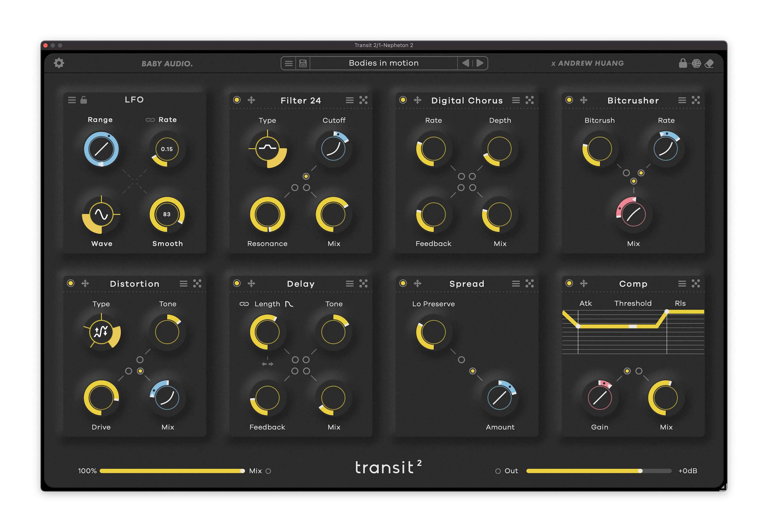Click the next preset arrow

(480, 63)
